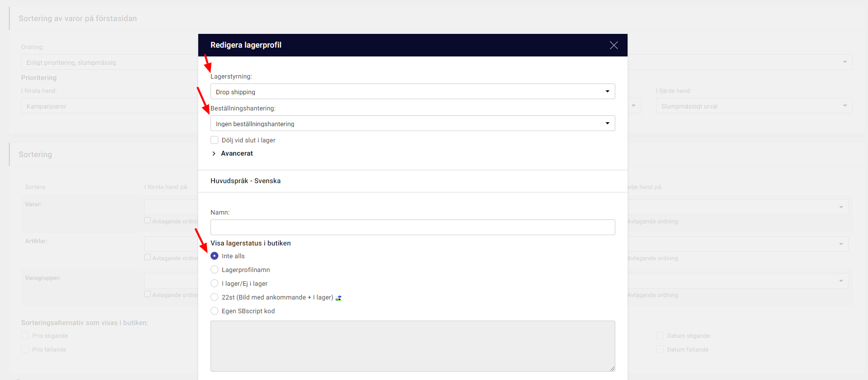Open the Beställningshantering dropdown

[x=413, y=123]
